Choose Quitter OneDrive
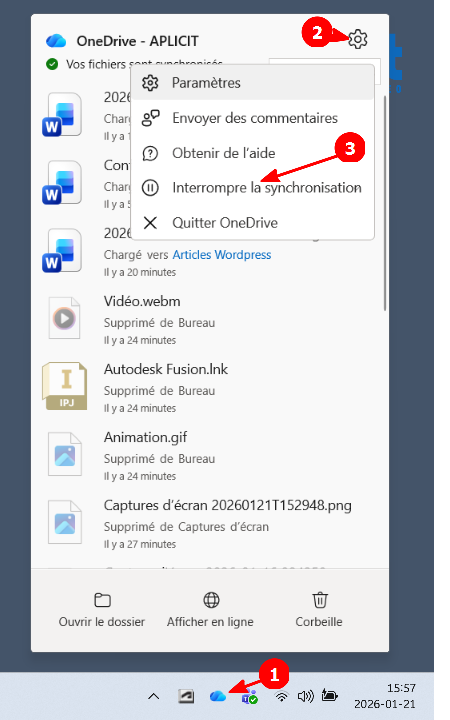The image size is (450, 720). point(252,223)
